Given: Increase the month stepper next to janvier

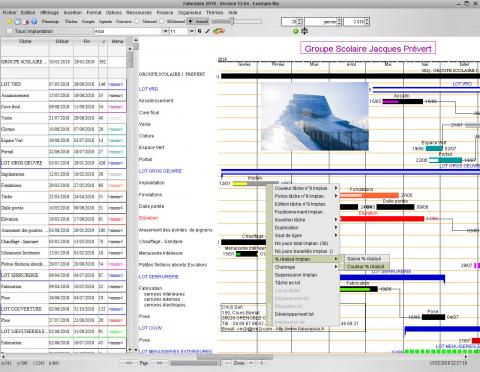Looking at the screenshot, I should 339,20.
